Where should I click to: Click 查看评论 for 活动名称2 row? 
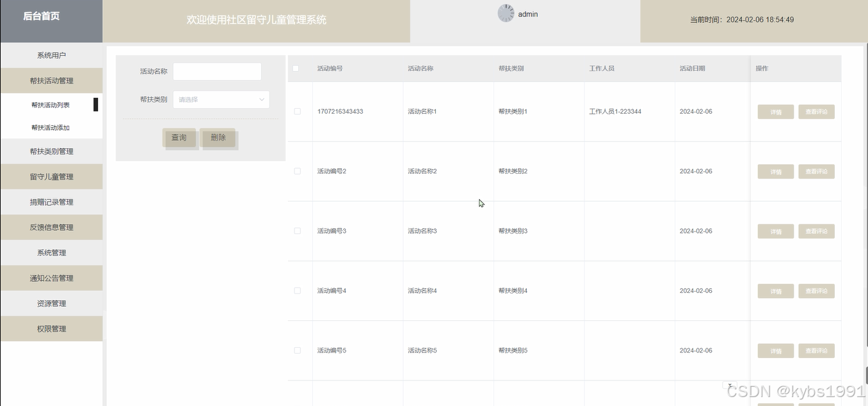816,171
